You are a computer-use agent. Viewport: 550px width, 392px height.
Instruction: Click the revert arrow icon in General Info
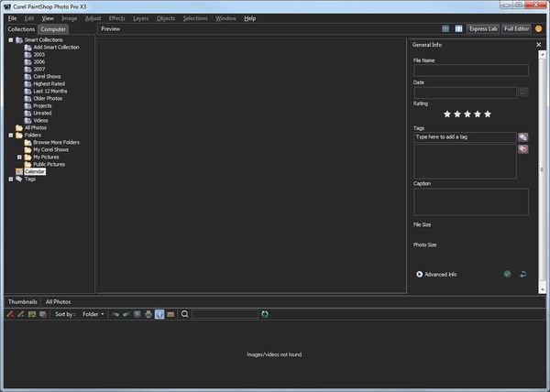[522, 274]
